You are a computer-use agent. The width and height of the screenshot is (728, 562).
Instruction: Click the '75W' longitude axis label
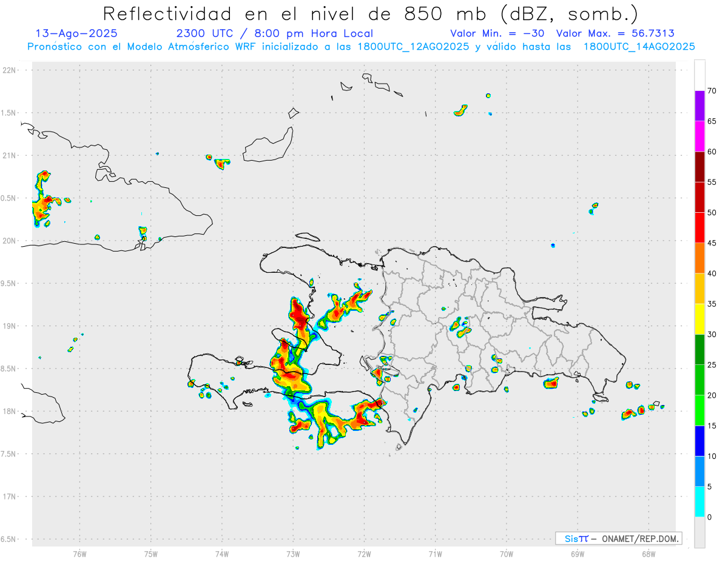pos(151,554)
